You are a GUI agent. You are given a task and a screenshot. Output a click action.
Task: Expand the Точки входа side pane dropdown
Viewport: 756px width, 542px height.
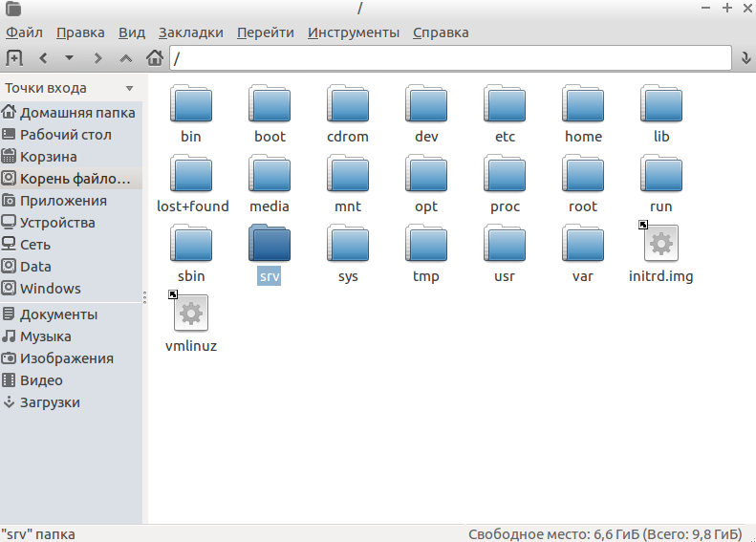(129, 88)
